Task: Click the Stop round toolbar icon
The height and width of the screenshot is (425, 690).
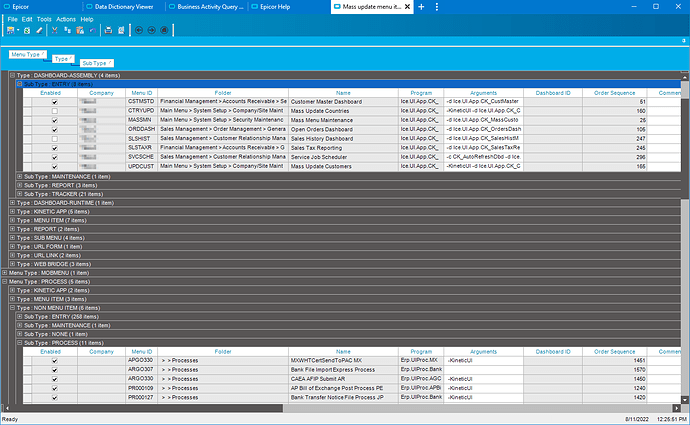Action: [x=164, y=30]
